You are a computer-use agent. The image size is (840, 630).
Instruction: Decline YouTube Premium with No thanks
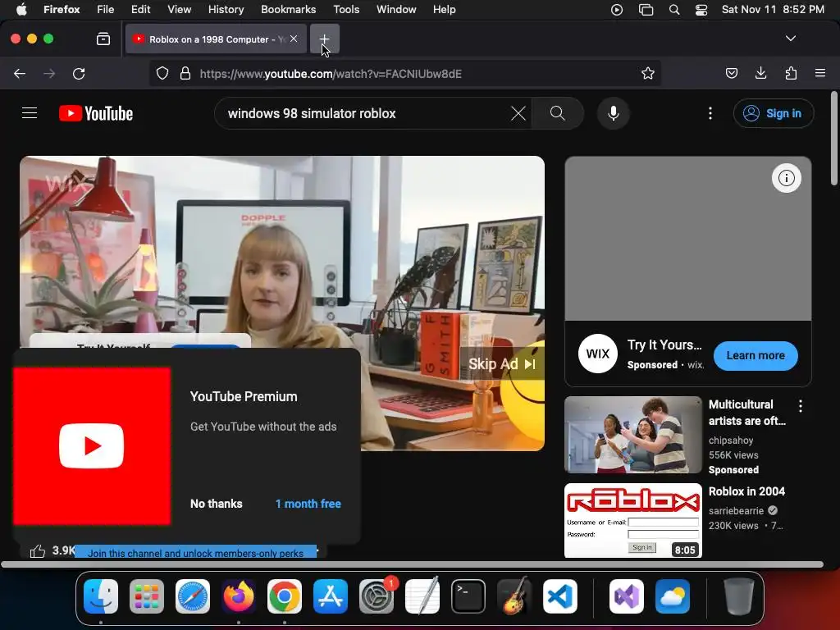point(217,504)
